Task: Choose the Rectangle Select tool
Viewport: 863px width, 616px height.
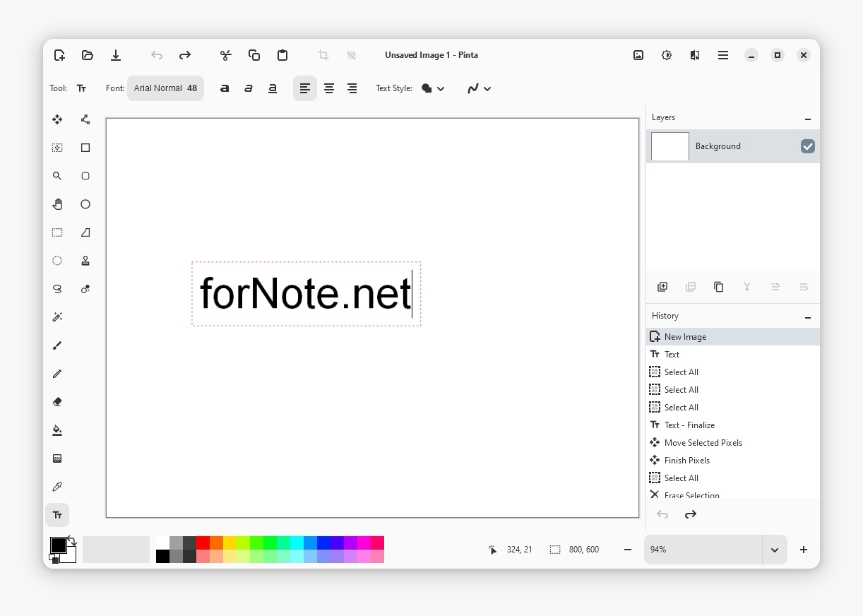Action: 57,232
